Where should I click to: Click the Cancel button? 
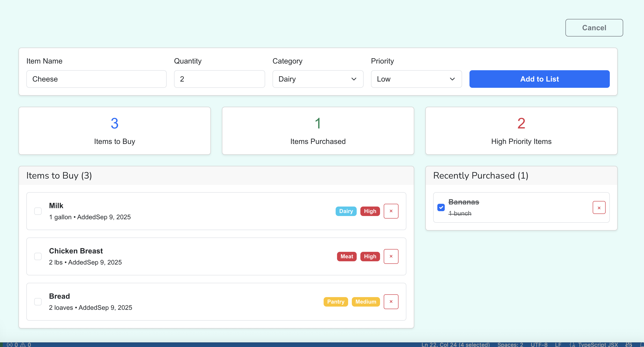click(x=594, y=28)
